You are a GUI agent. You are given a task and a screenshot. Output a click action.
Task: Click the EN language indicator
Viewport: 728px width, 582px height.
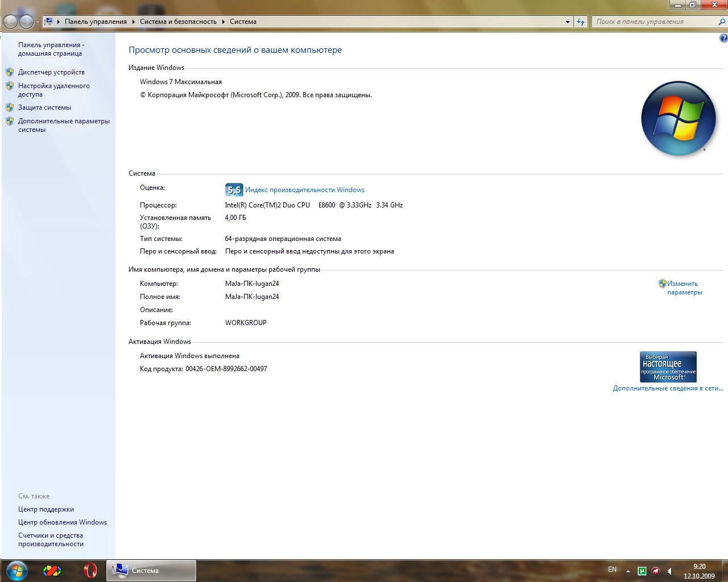(612, 569)
